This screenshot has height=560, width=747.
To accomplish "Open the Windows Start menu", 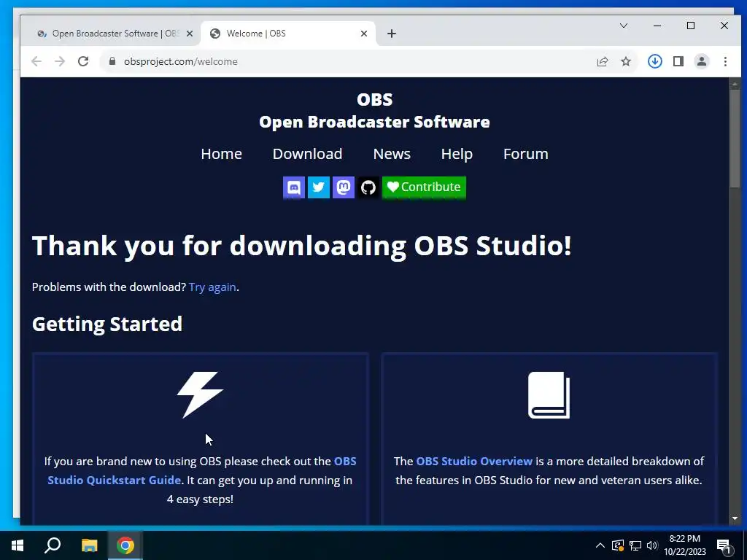I will (x=18, y=545).
